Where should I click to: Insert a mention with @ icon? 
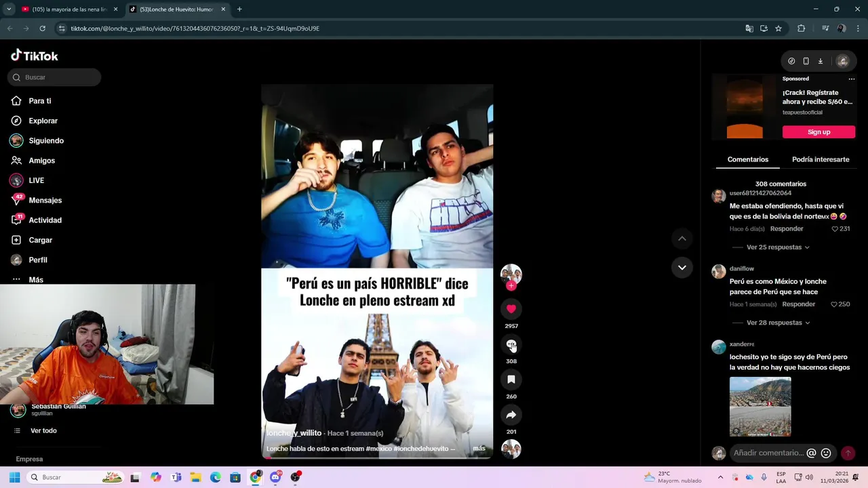click(811, 453)
